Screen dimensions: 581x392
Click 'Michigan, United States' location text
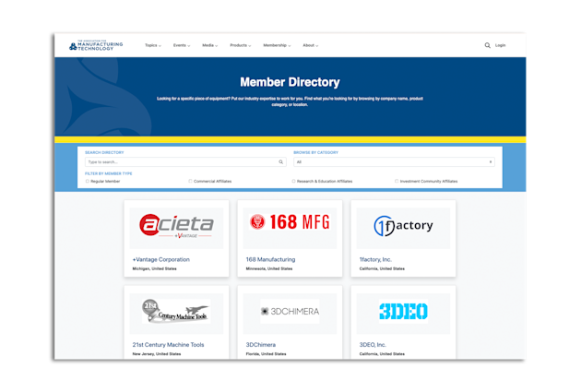(x=155, y=268)
